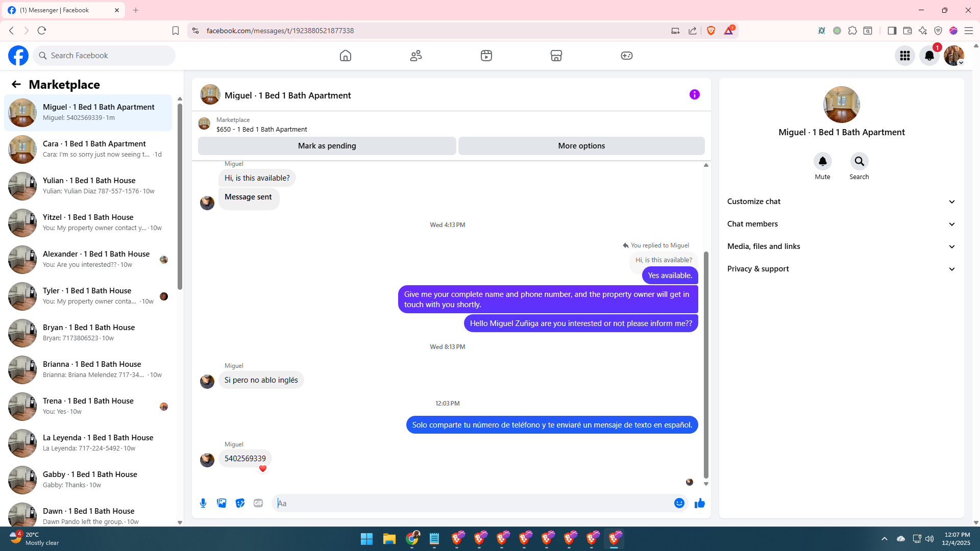Toggle browser sidebar panel button
Image resolution: width=980 pixels, height=551 pixels.
(x=892, y=31)
